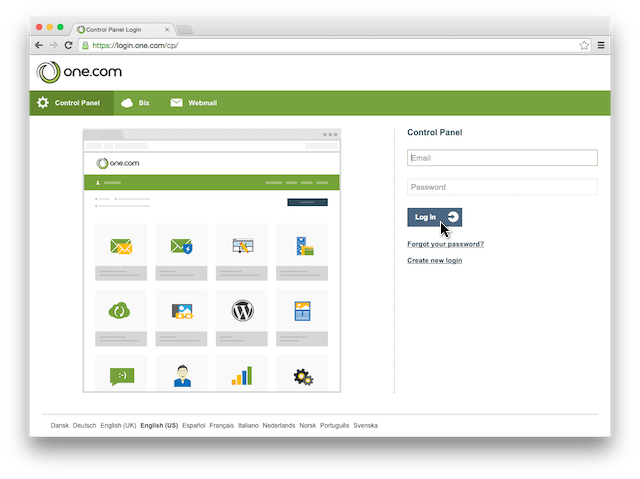The image size is (640, 479).
Task: Open the browser hamburger menu
Action: (601, 45)
